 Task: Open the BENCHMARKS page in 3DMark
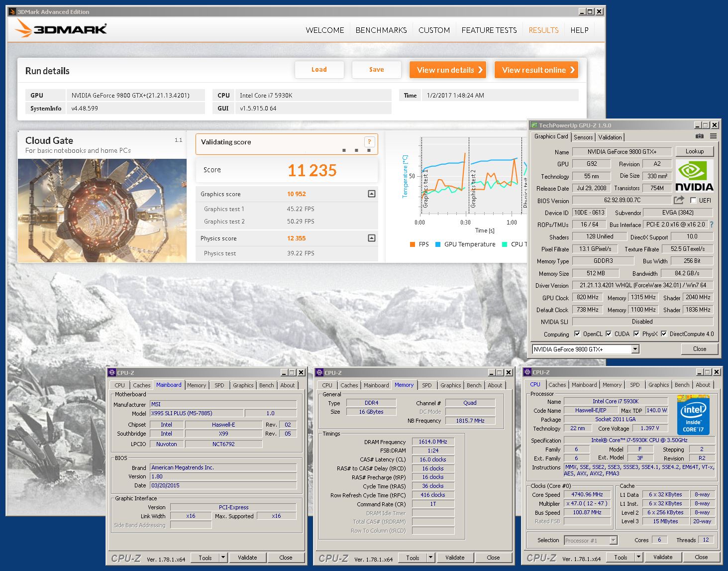(381, 30)
